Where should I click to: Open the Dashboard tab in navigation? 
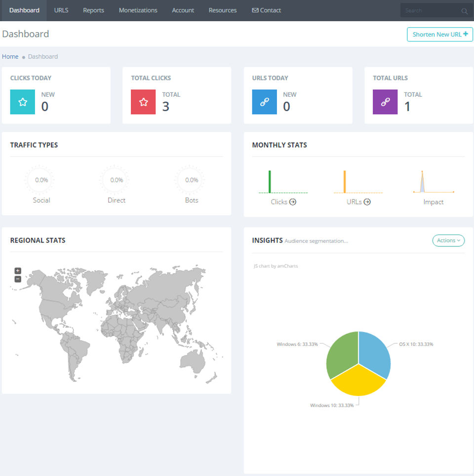(x=24, y=10)
